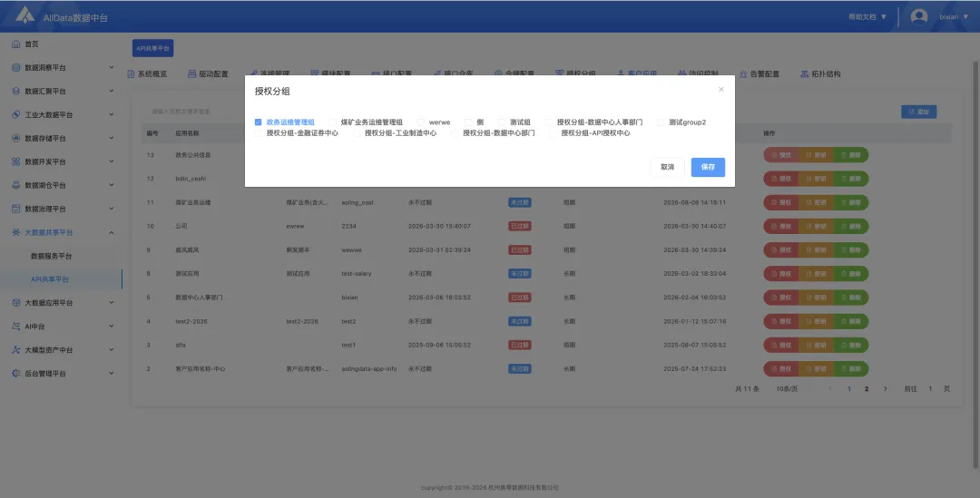
Task: Open 工业大数据平台 sidebar icon
Action: pyautogui.click(x=16, y=115)
